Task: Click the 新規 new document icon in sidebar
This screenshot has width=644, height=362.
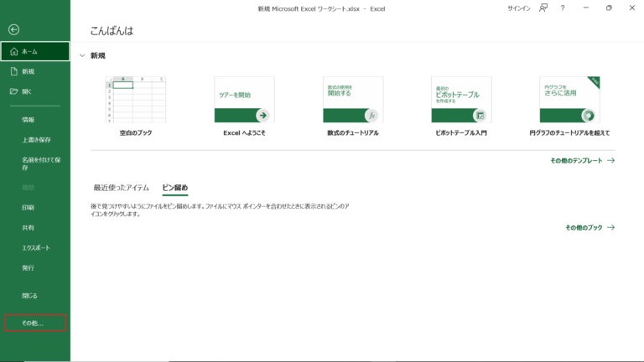Action: click(x=14, y=71)
